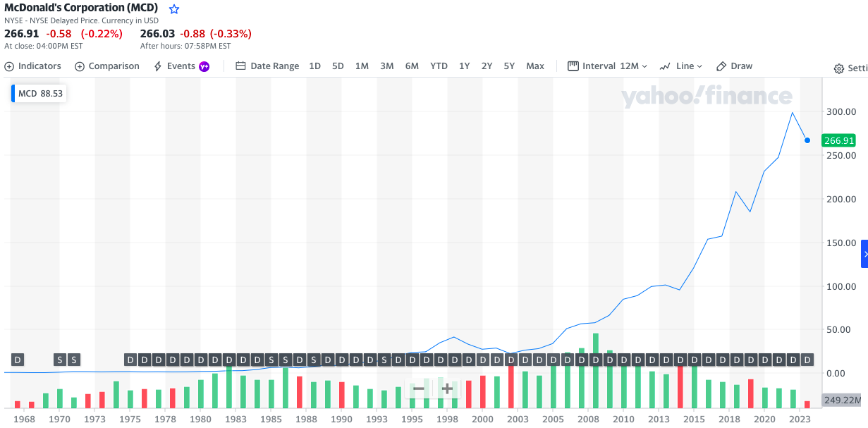Select the Max time range
The image size is (868, 428).
click(x=535, y=66)
